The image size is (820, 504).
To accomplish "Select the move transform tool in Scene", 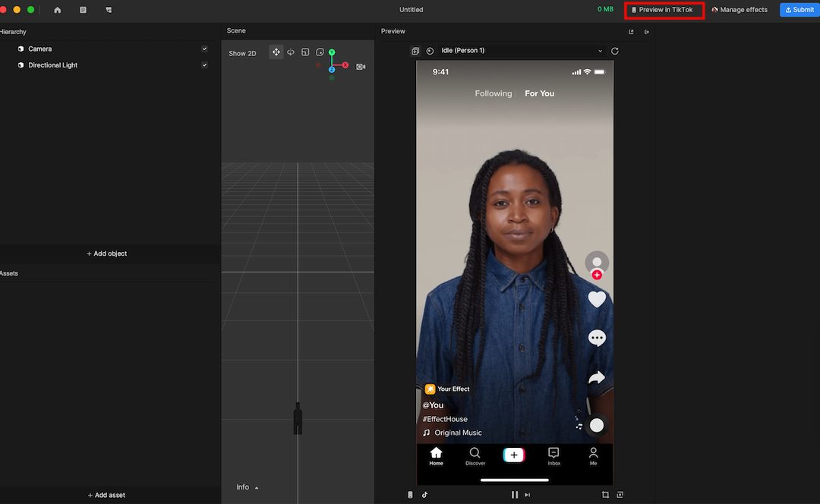I will point(276,52).
